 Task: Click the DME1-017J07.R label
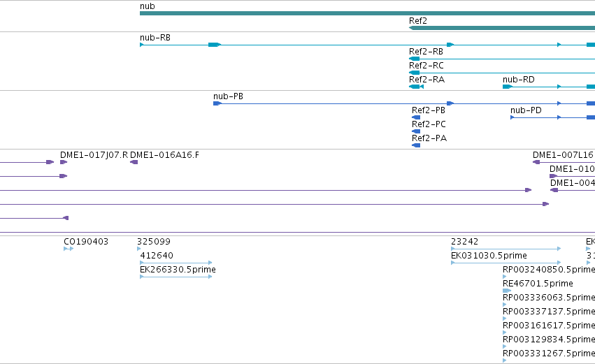click(94, 155)
